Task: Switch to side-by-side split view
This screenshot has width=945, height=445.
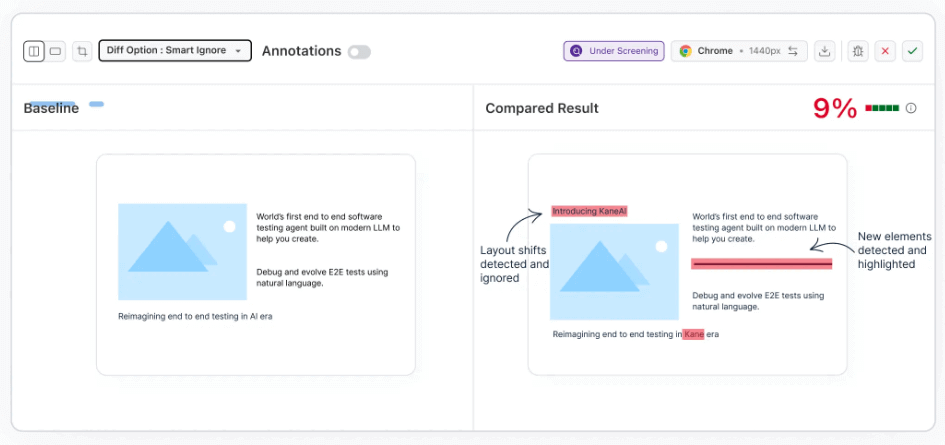Action: (34, 51)
